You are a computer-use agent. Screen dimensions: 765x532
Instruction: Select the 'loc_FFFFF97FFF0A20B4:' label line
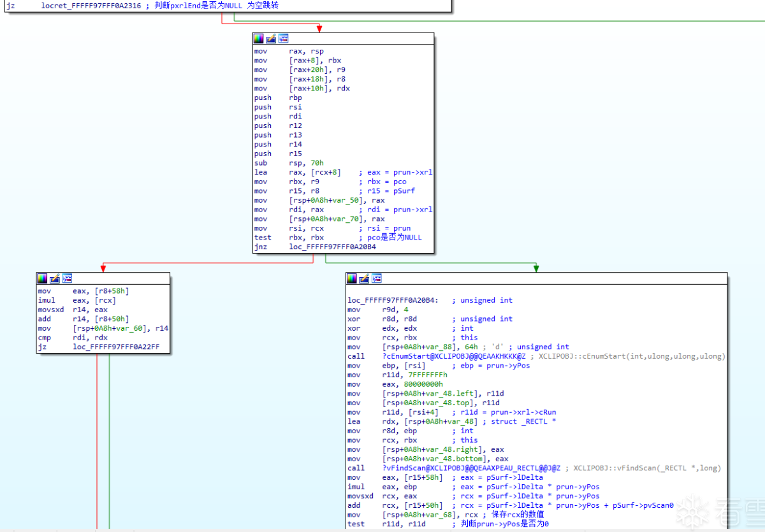[x=393, y=300]
